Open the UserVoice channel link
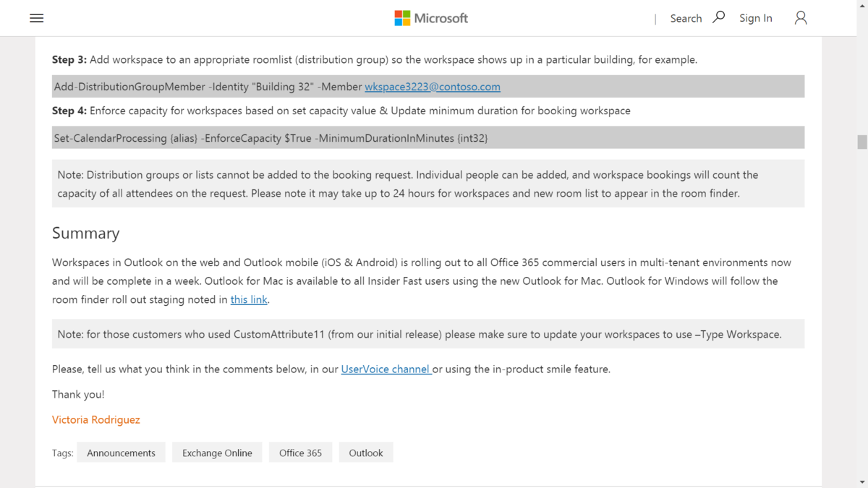The height and width of the screenshot is (488, 868). click(386, 369)
